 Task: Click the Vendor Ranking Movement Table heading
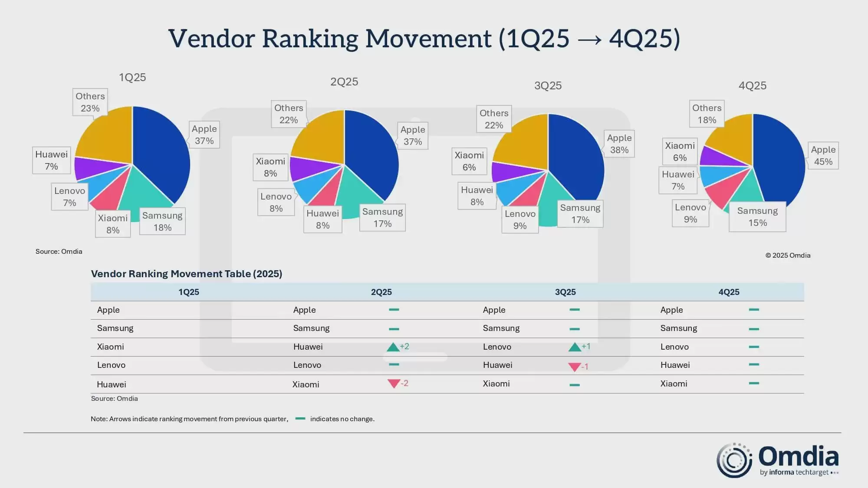click(187, 274)
